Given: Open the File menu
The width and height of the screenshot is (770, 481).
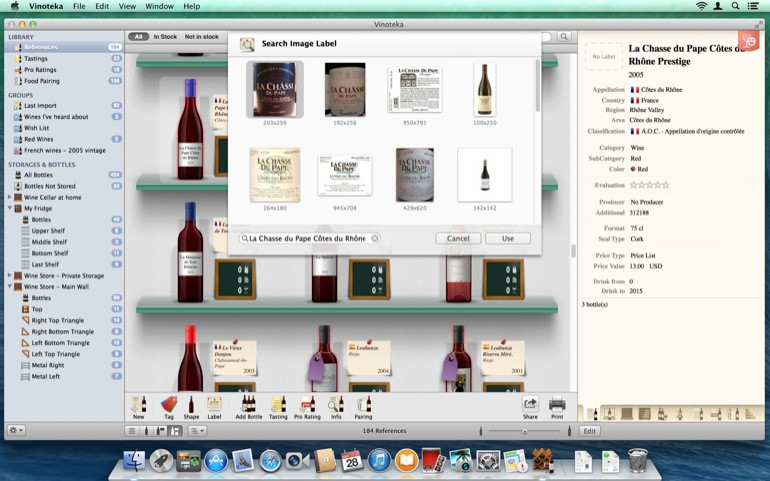Looking at the screenshot, I should (x=79, y=6).
